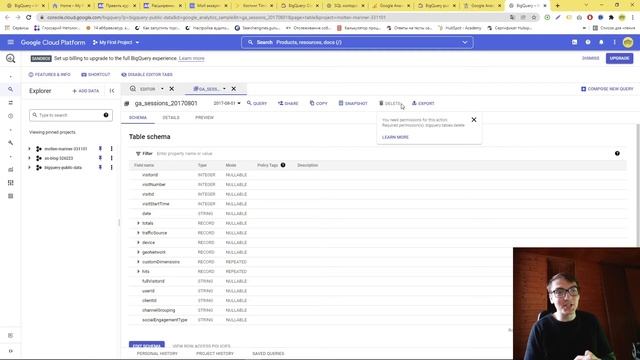The image size is (640, 360).
Task: Switch to the Schema tab
Action: 138,118
